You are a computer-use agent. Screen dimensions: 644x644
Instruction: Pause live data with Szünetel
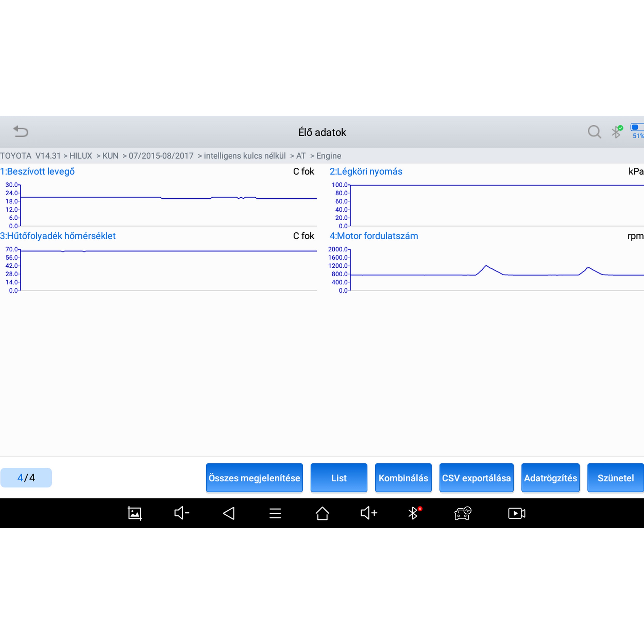coord(615,478)
